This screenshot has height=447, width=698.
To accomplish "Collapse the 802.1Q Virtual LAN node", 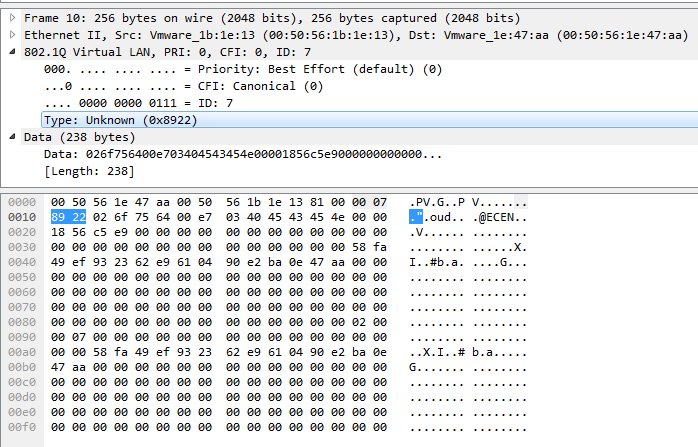I will click(x=12, y=51).
